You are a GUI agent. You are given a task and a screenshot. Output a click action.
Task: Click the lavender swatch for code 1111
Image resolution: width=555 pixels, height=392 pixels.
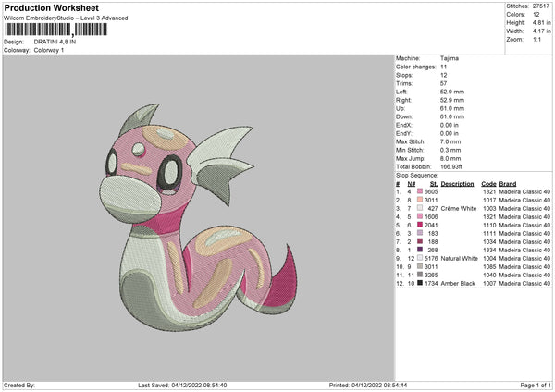point(420,233)
